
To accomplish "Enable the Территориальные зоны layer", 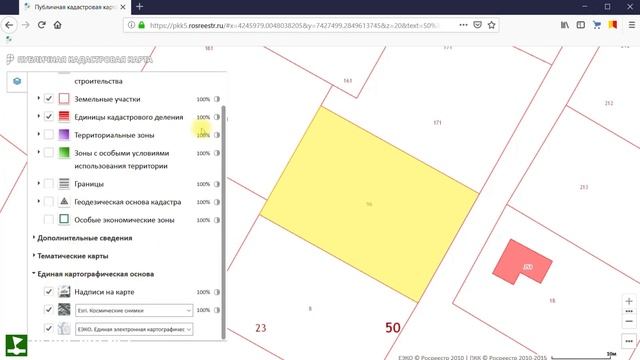I will (49, 134).
